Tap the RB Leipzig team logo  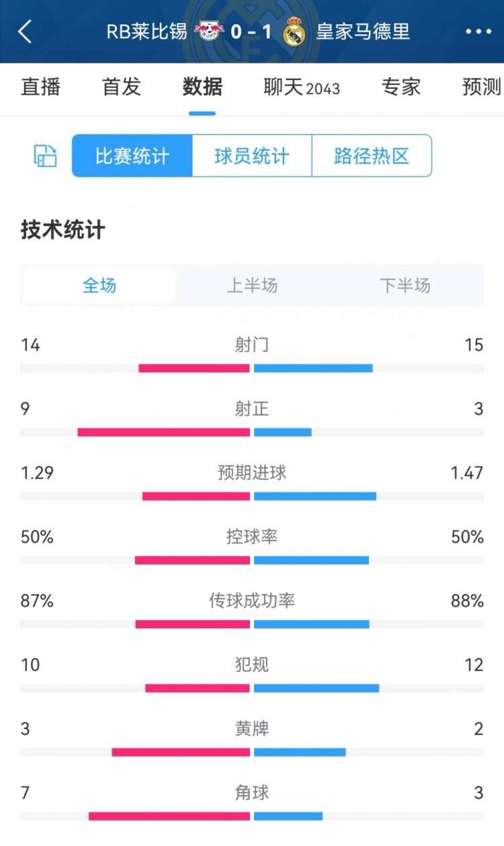pyautogui.click(x=210, y=32)
